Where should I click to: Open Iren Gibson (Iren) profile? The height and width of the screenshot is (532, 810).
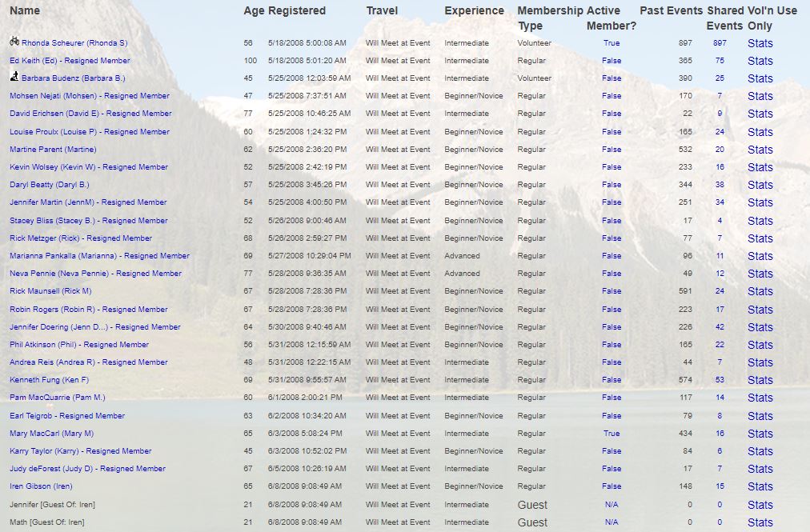pos(41,486)
